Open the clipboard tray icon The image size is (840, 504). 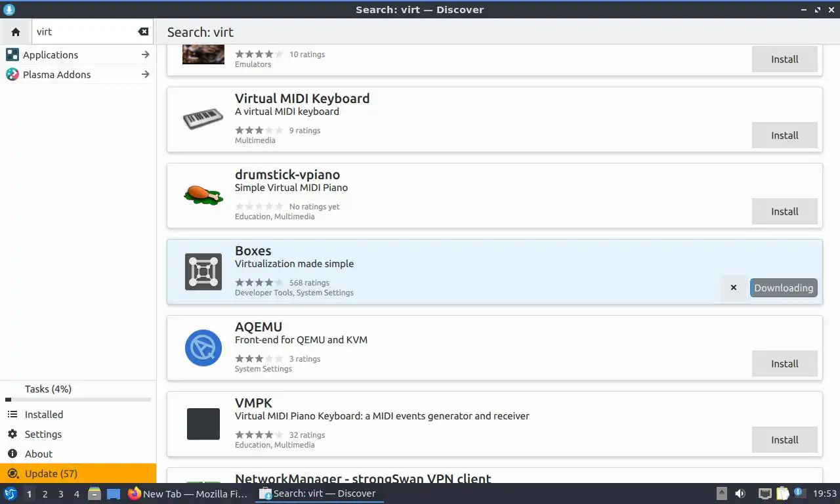783,493
